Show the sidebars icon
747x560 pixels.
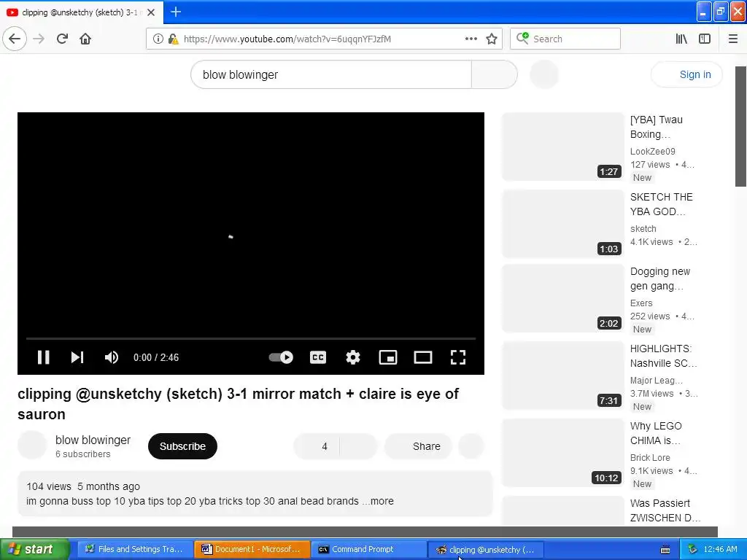tap(705, 39)
